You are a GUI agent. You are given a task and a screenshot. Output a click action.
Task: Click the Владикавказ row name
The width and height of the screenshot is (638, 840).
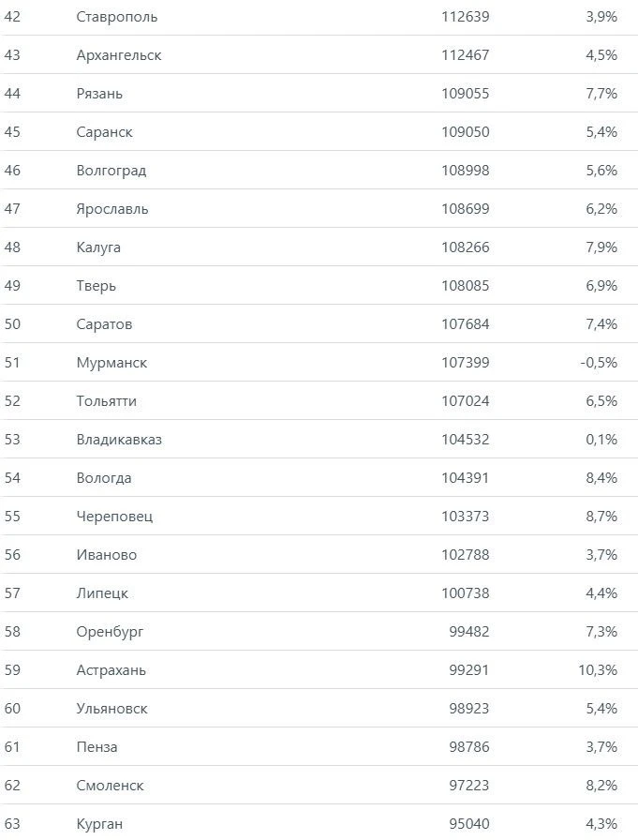click(x=119, y=440)
